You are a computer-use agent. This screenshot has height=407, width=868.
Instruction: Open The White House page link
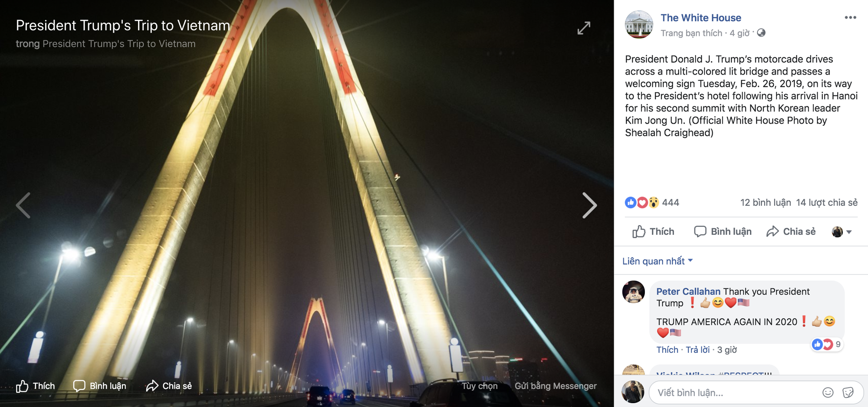(701, 18)
